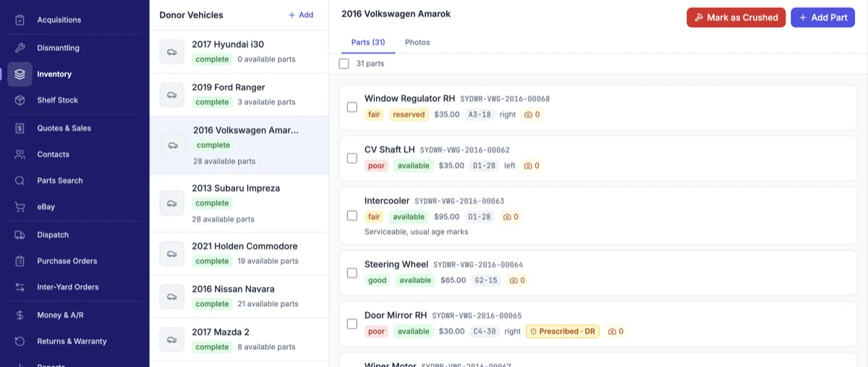Click Add in Donor Vehicles header
The width and height of the screenshot is (868, 367).
click(301, 15)
